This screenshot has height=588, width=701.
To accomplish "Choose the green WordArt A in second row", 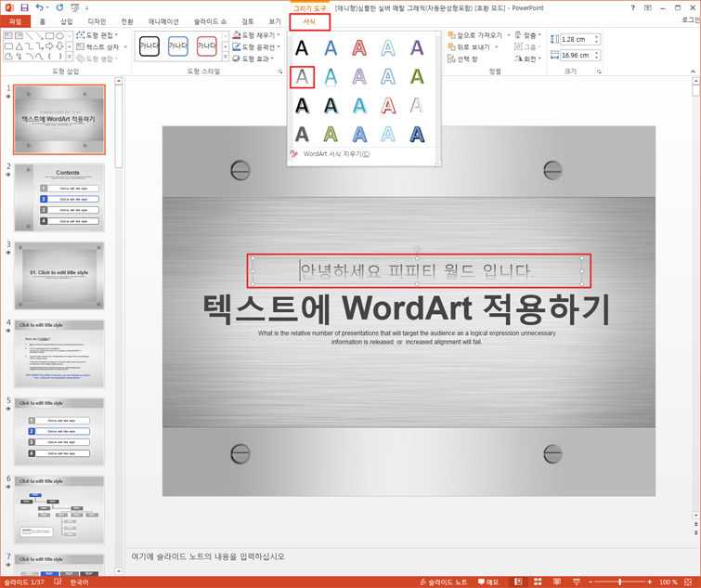I will [x=417, y=77].
